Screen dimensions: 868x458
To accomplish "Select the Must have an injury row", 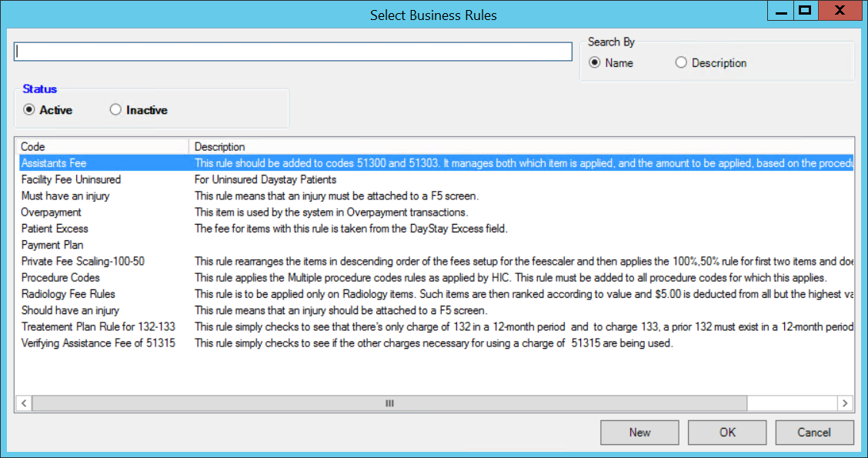I will tap(436, 196).
